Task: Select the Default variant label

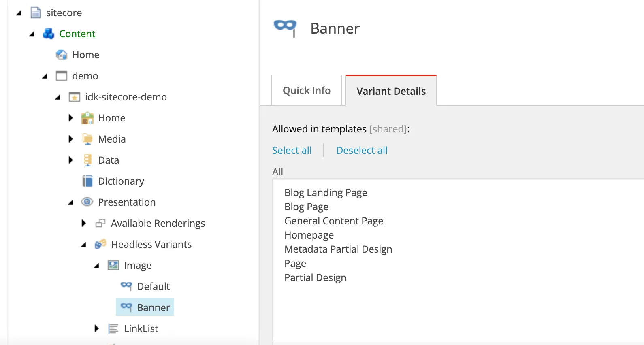Action: point(153,286)
